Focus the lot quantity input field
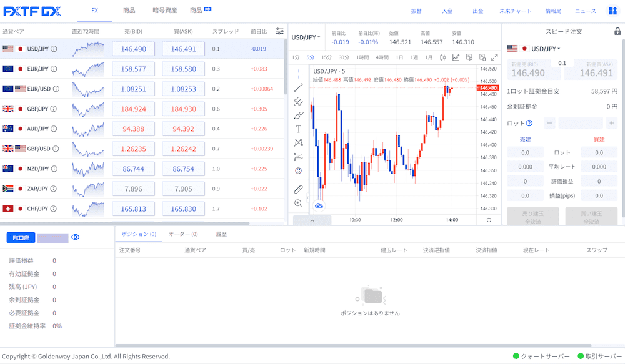 point(581,123)
